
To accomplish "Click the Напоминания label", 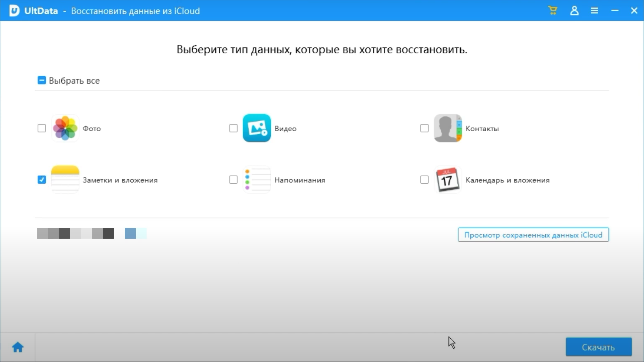I will (300, 180).
